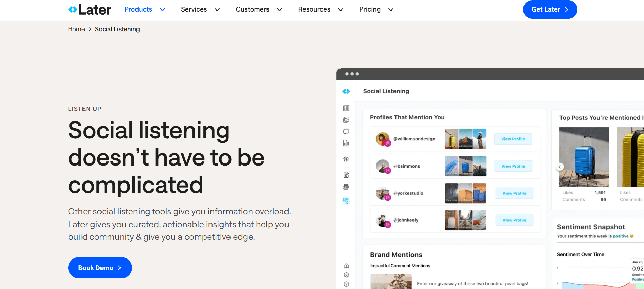Click the gift icon near sidebar bottom
The image size is (644, 289).
346,266
